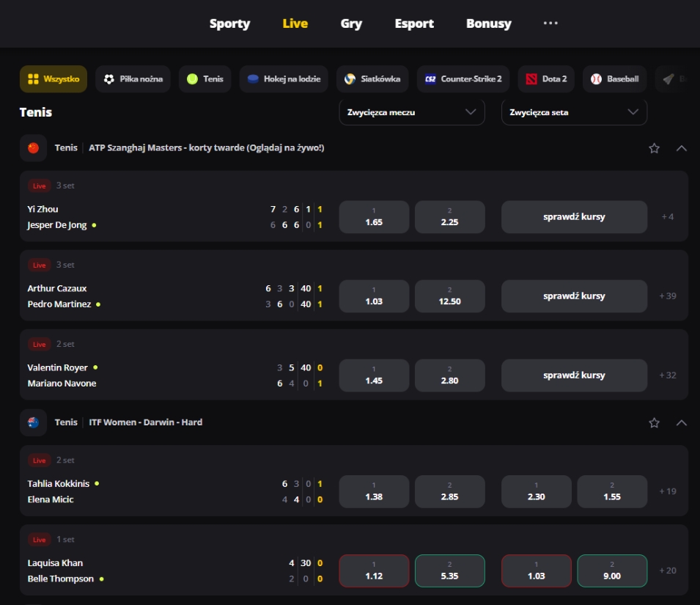Activate the Wszystko all-sports filter
This screenshot has width=700, height=605.
[x=54, y=79]
